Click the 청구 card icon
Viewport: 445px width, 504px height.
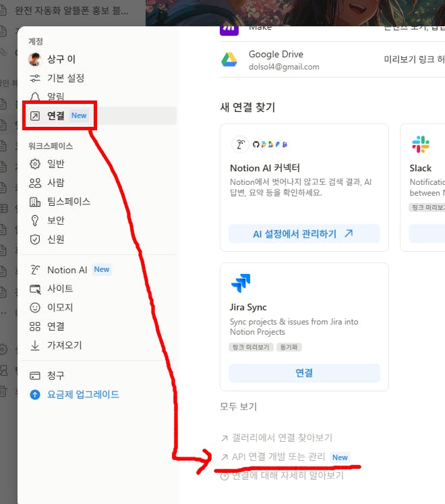pos(34,375)
